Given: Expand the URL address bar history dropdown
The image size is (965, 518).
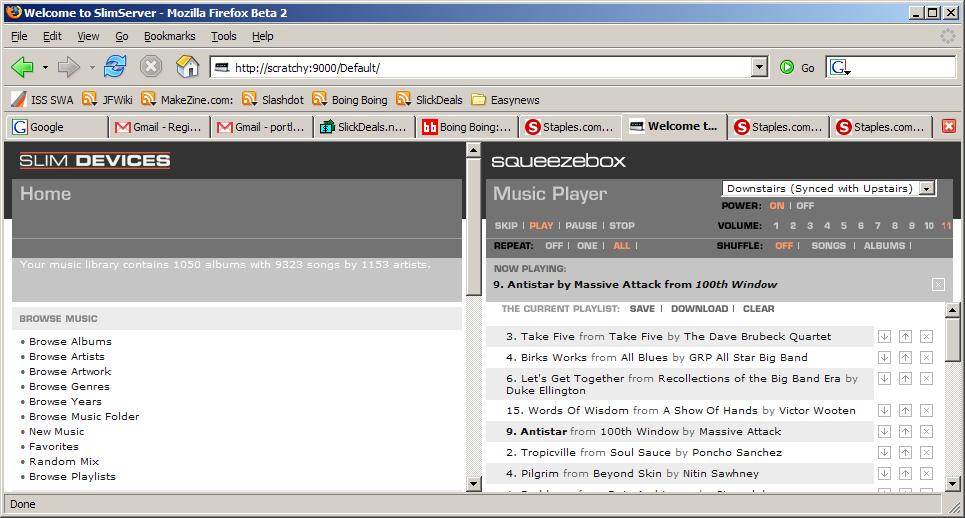Looking at the screenshot, I should 760,68.
